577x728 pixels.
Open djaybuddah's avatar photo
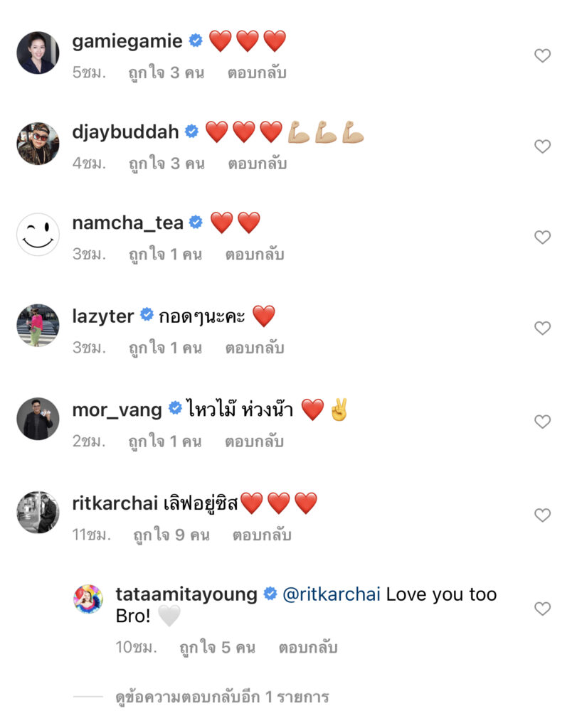(38, 144)
